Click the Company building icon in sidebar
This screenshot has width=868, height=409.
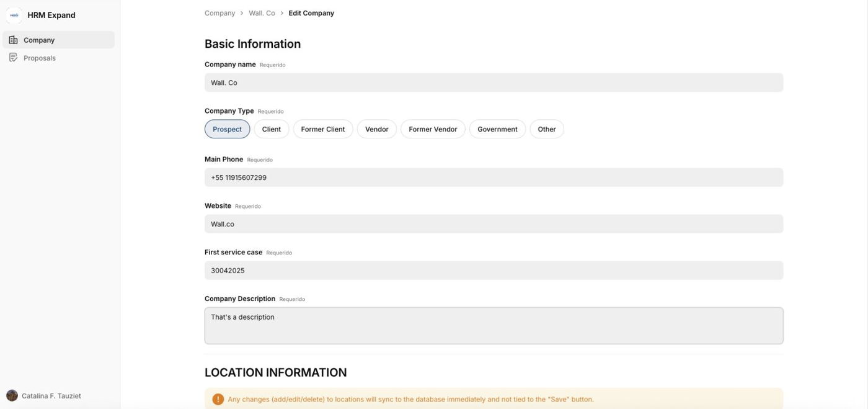tap(13, 40)
